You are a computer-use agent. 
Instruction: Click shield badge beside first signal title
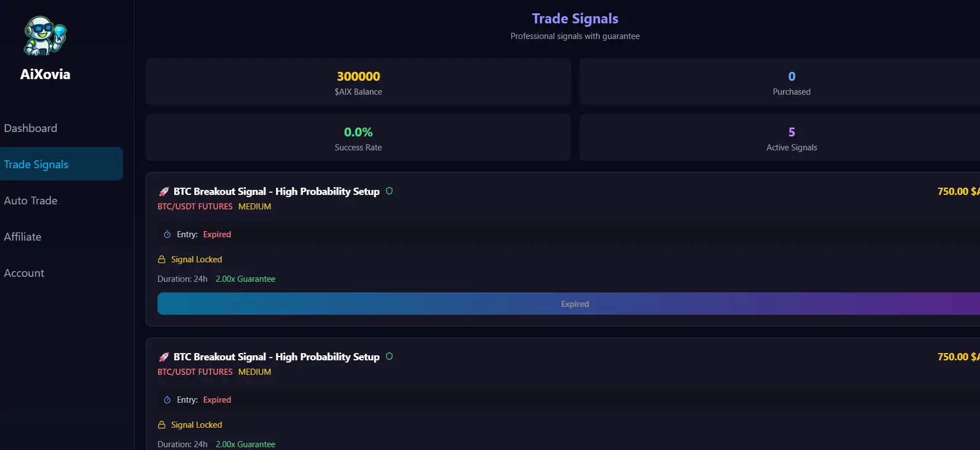click(390, 191)
